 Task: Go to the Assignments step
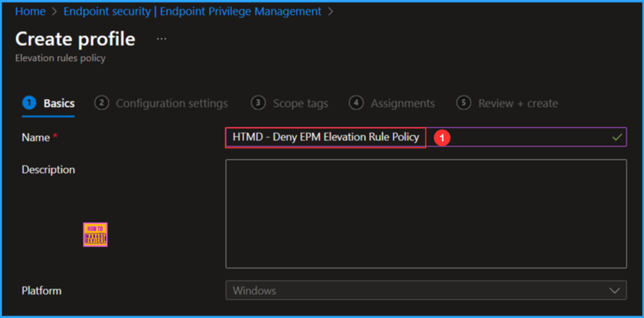[x=392, y=103]
